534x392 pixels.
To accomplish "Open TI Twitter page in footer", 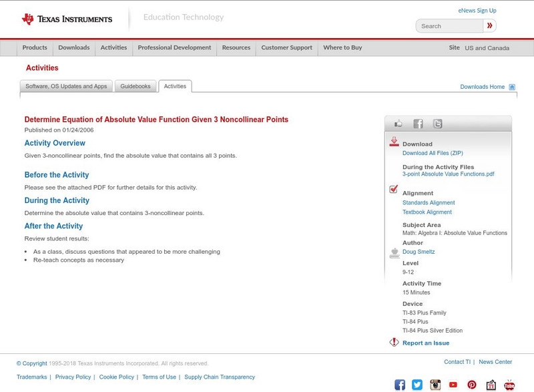I will point(417,385).
